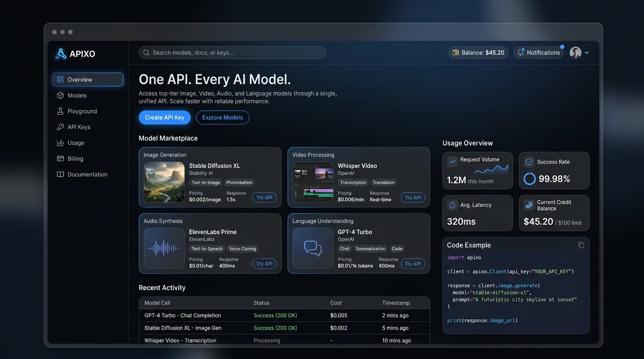
Task: Click the Documentation book icon
Action: click(60, 174)
